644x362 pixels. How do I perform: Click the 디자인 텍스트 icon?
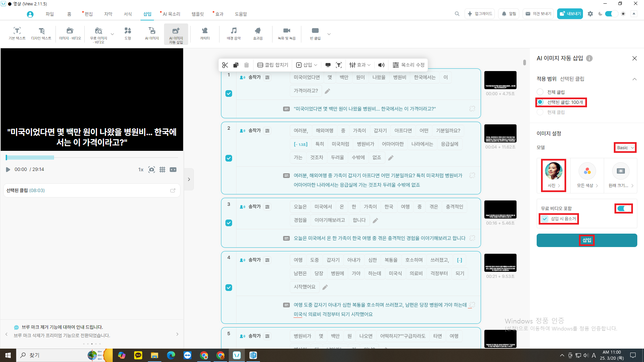point(41,34)
